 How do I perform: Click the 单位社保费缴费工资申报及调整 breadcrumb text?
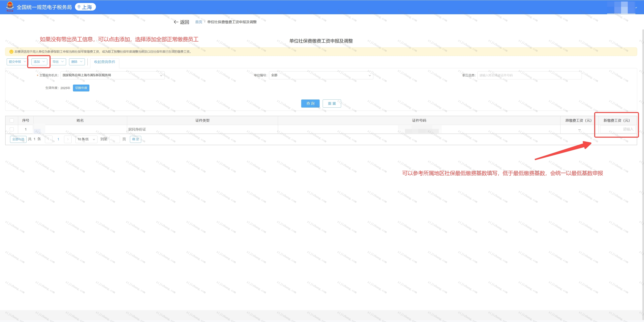coord(232,22)
